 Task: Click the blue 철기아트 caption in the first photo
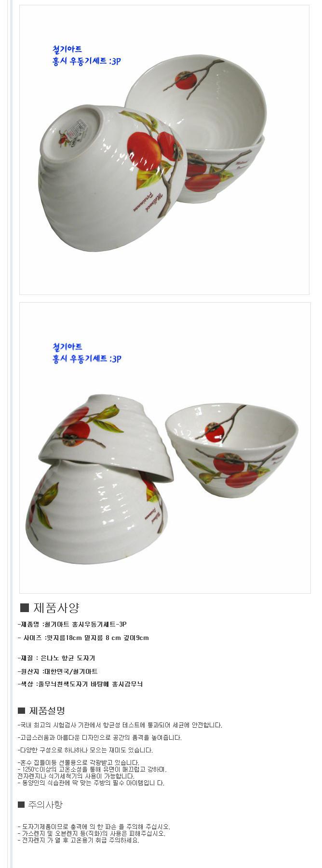(67, 49)
